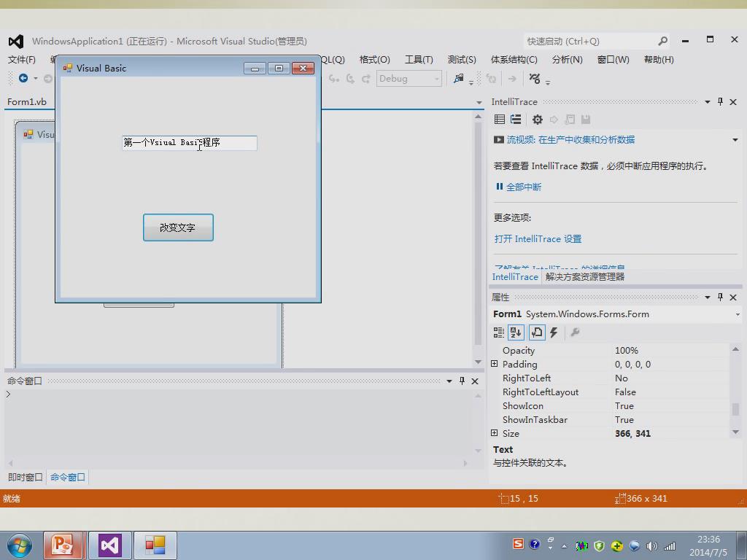Viewport: 747px width, 560px height.
Task: Open IntelliTrace events view icon
Action: [x=499, y=120]
